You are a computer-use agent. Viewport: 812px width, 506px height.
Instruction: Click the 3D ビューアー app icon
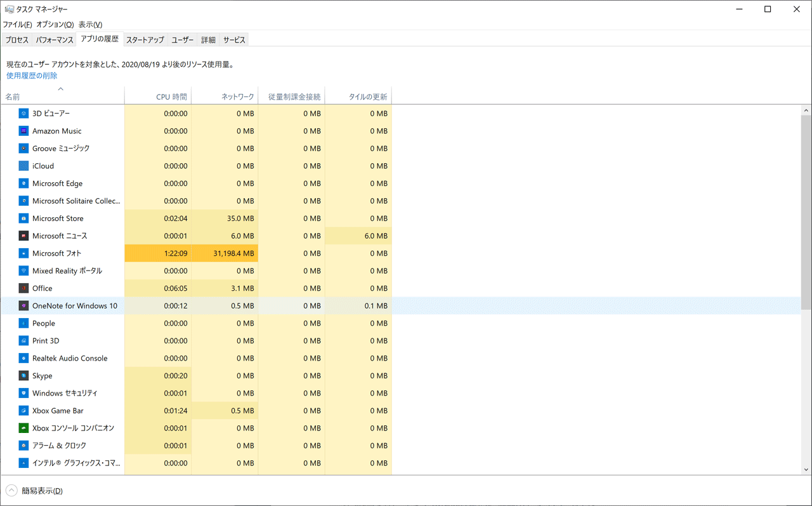(x=23, y=113)
